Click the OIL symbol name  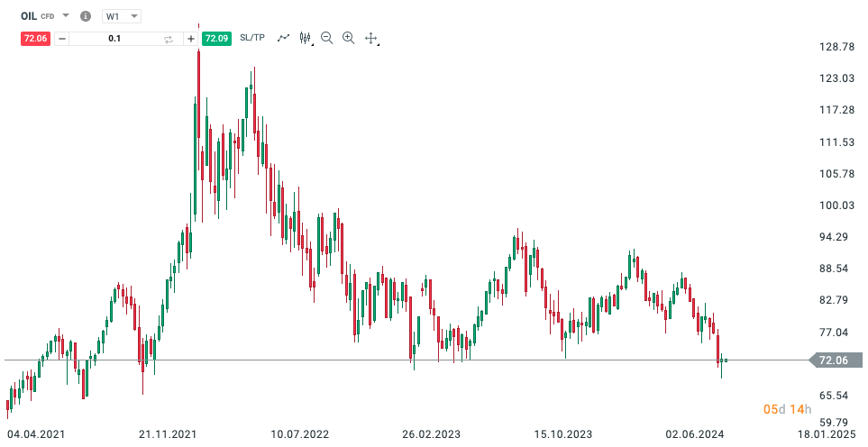click(29, 16)
